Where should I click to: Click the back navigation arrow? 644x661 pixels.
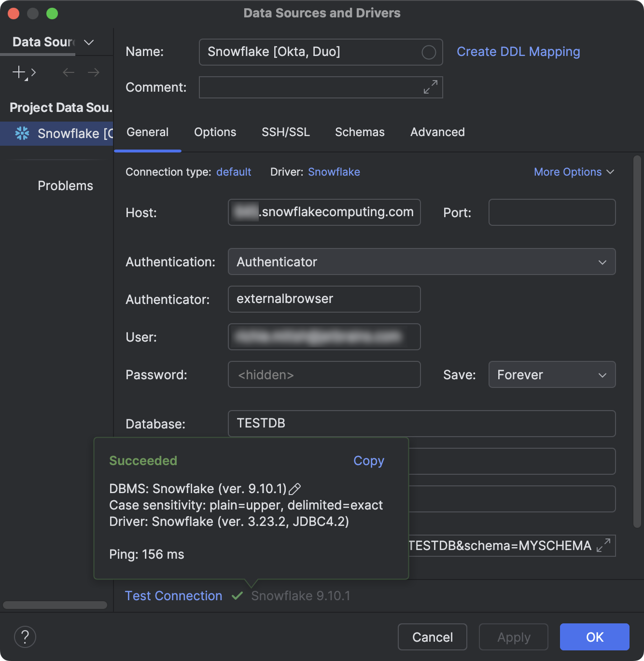coord(68,72)
